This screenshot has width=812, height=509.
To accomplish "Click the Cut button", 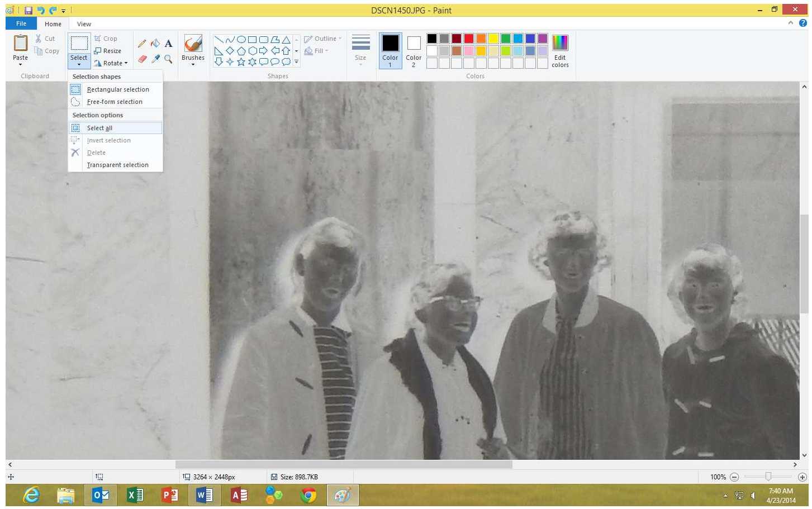I will 45,39.
